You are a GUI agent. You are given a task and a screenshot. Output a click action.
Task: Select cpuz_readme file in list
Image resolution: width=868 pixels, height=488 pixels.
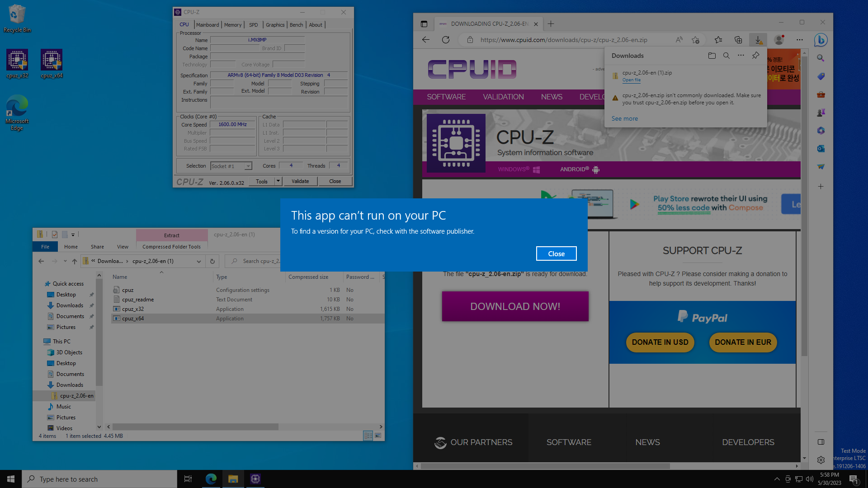tap(138, 300)
